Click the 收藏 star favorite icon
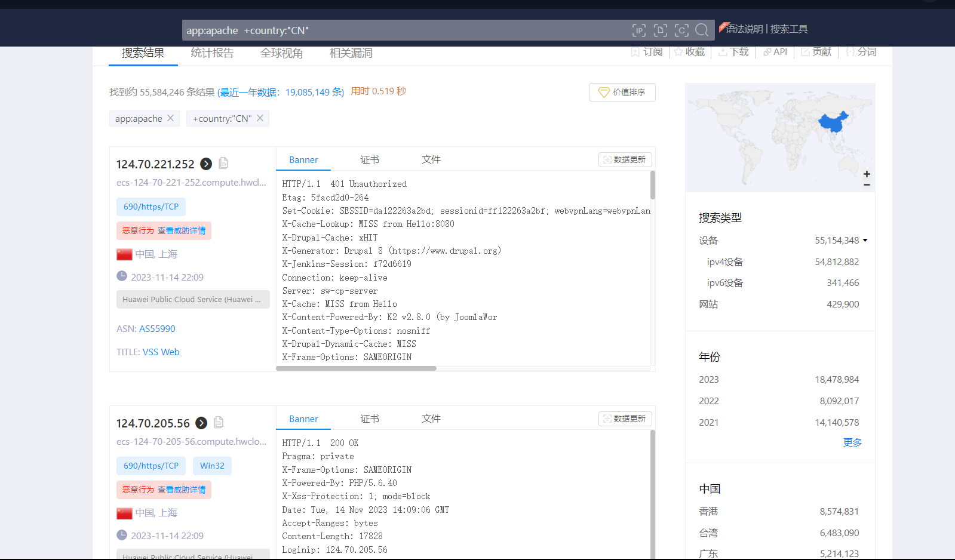Screen dimensions: 955x560 coord(678,52)
